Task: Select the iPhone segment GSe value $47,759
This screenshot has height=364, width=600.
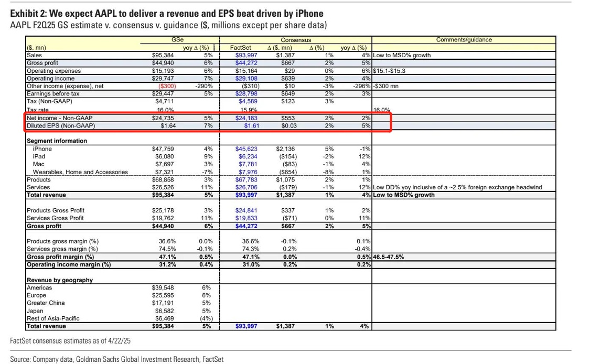Action: pyautogui.click(x=163, y=149)
